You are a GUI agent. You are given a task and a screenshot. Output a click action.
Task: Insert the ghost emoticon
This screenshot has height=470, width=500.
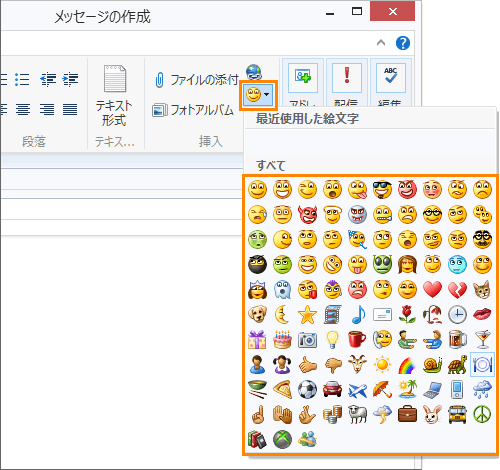pyautogui.click(x=282, y=289)
